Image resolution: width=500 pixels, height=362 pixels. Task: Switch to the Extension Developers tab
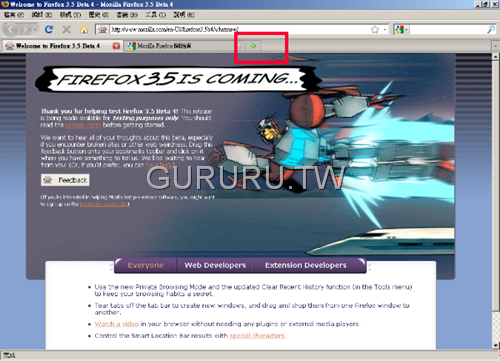pyautogui.click(x=306, y=265)
